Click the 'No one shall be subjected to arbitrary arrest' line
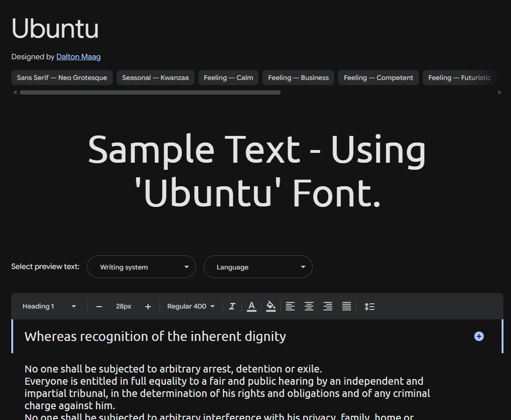The height and width of the screenshot is (420, 511). tap(173, 369)
